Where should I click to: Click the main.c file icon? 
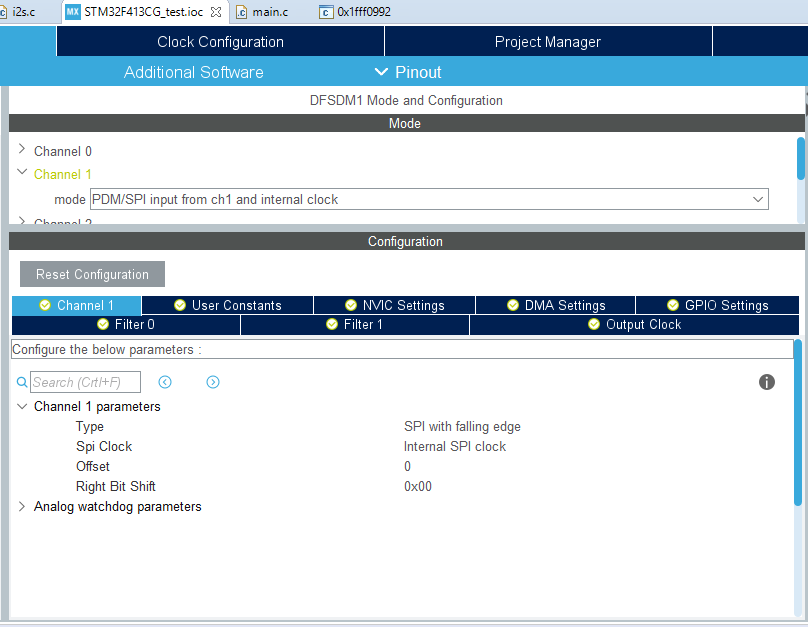[x=242, y=12]
